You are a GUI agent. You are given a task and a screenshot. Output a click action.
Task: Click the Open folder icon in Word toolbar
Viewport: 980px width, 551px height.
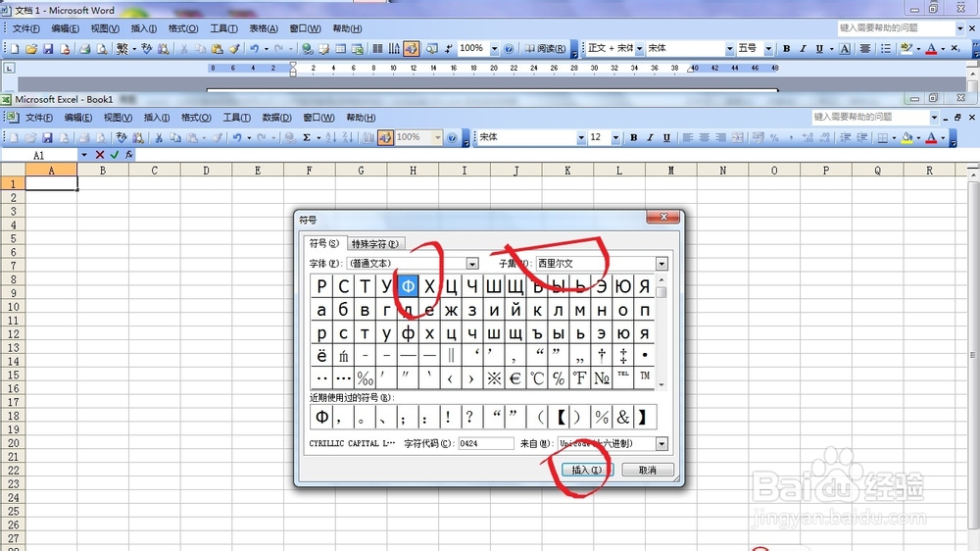pos(31,49)
